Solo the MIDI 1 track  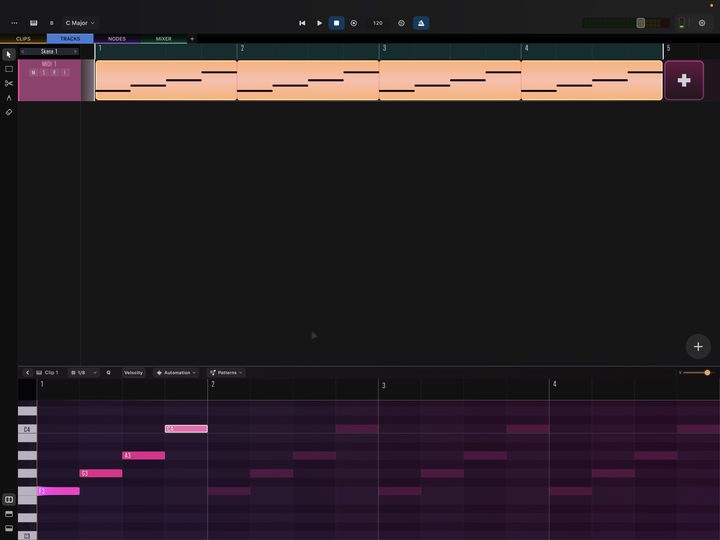[44, 73]
